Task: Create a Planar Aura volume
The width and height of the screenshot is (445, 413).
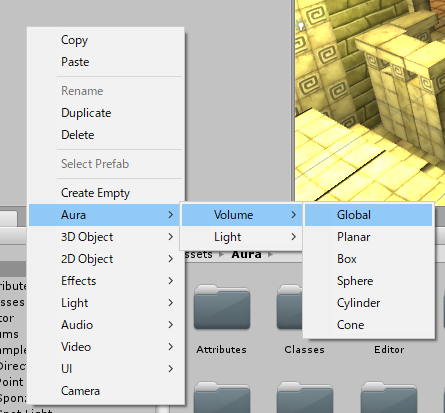Action: click(368, 237)
